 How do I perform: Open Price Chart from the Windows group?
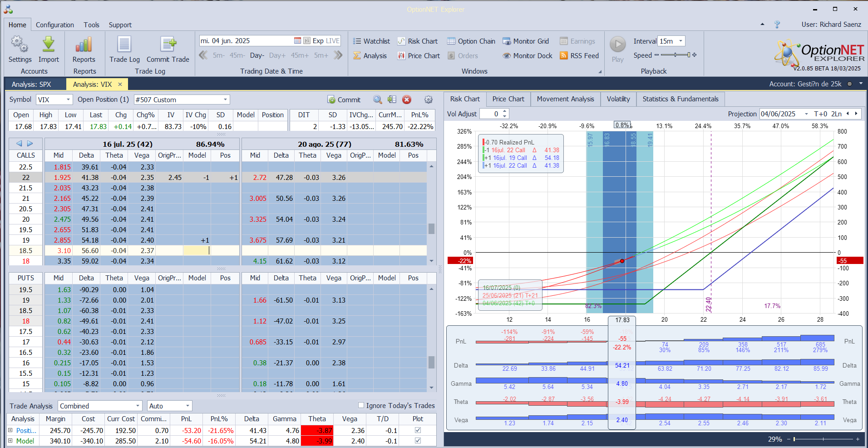[x=419, y=55]
